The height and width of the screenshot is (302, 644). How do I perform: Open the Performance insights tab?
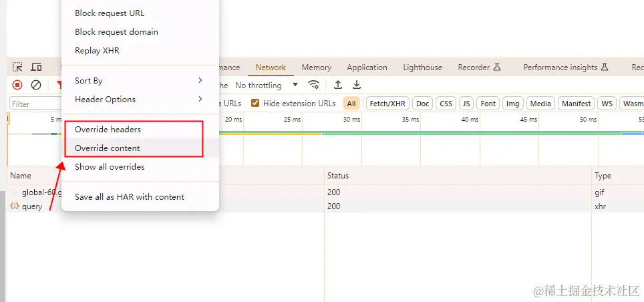566,67
